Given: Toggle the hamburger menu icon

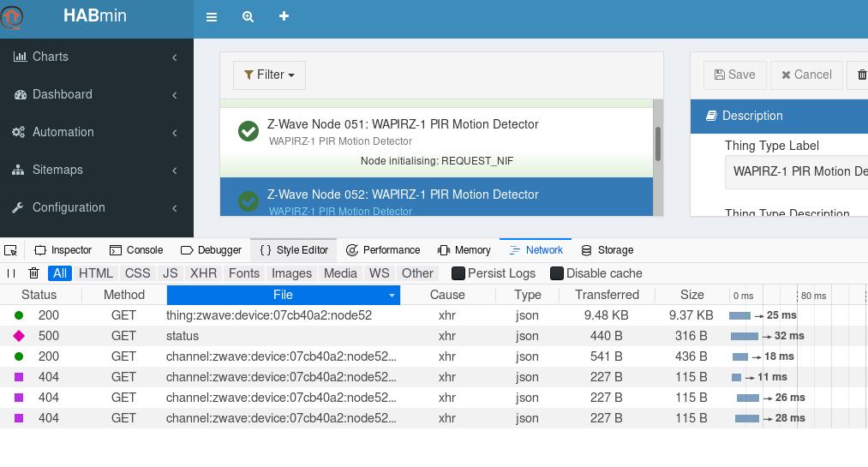Looking at the screenshot, I should tap(212, 17).
